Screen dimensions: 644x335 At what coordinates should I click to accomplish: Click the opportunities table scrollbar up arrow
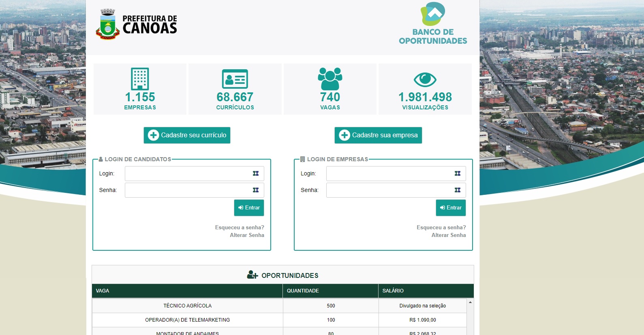coord(470,302)
